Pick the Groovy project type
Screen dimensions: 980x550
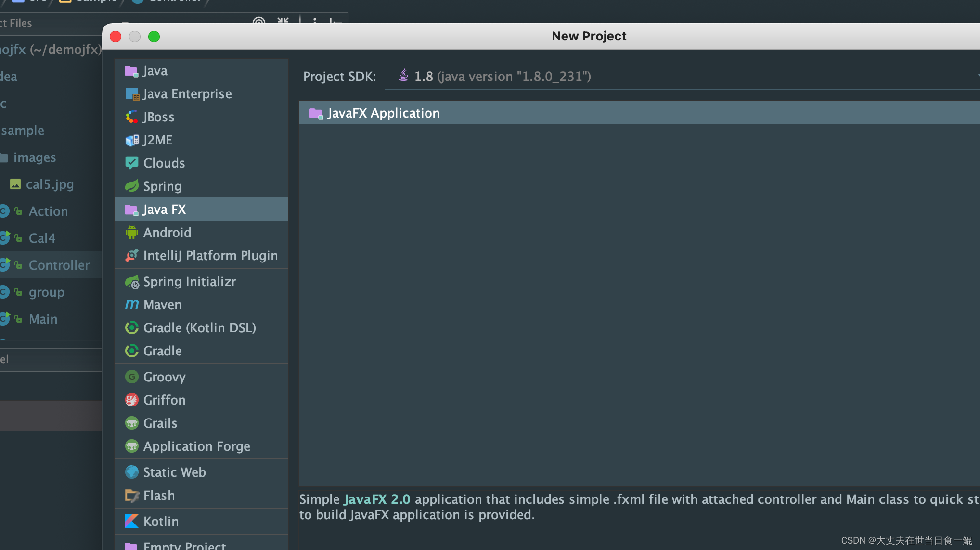(x=164, y=377)
